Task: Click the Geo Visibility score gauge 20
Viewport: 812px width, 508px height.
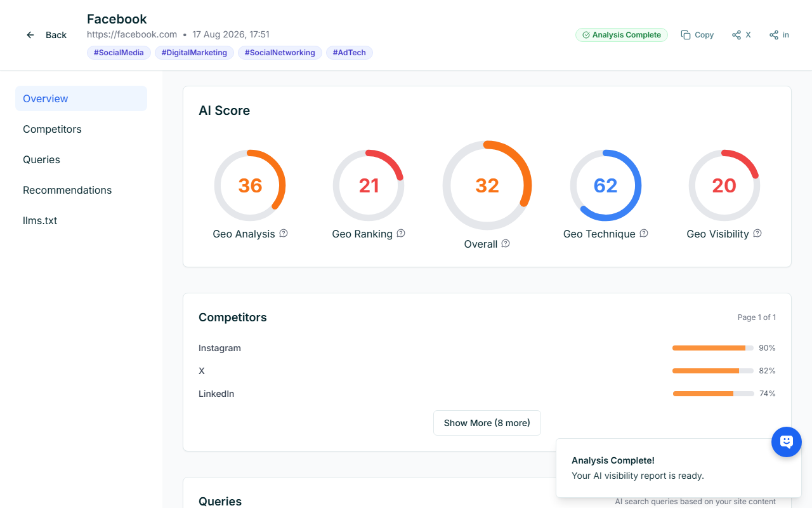Action: click(724, 185)
